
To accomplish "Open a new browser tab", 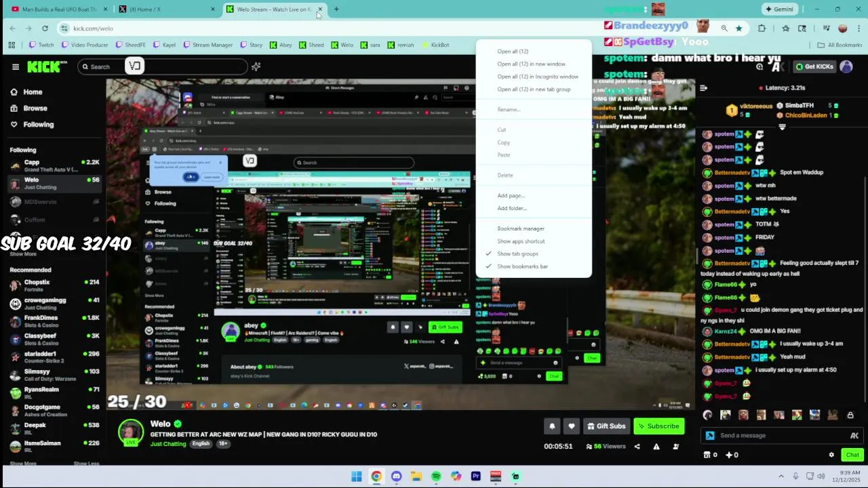I will 336,9.
